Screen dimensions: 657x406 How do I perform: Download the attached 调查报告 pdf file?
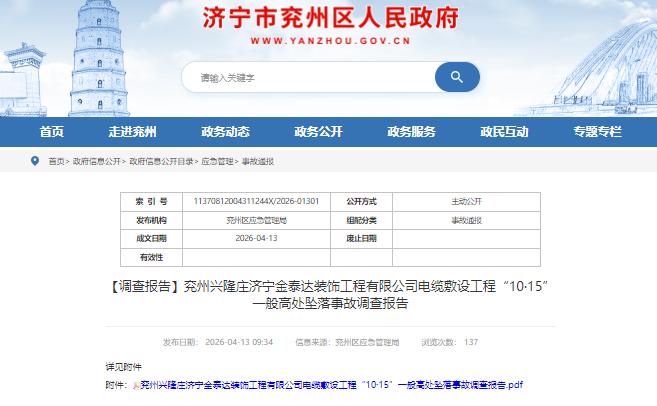coord(331,385)
